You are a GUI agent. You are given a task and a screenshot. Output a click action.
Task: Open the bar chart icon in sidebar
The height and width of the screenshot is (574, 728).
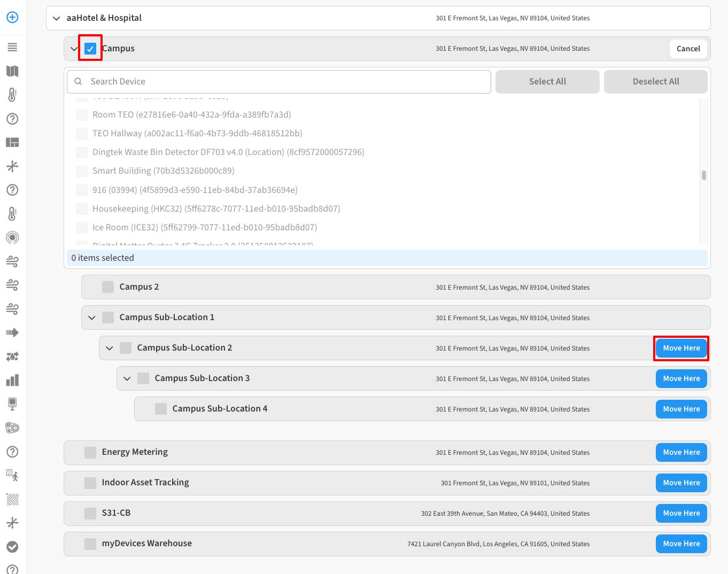[12, 380]
